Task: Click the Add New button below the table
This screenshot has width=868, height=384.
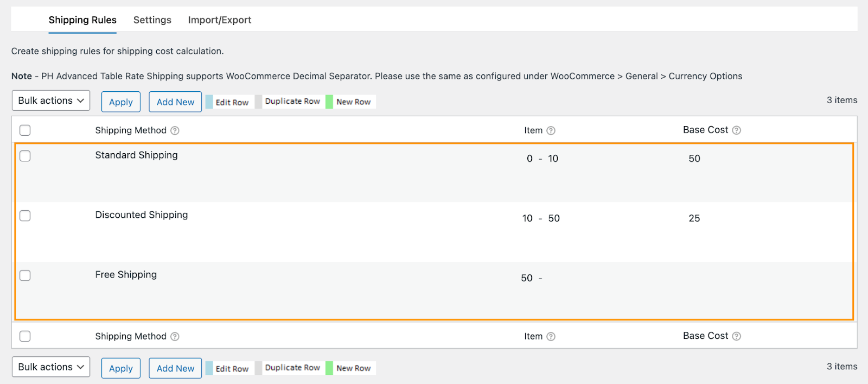Action: pyautogui.click(x=175, y=368)
